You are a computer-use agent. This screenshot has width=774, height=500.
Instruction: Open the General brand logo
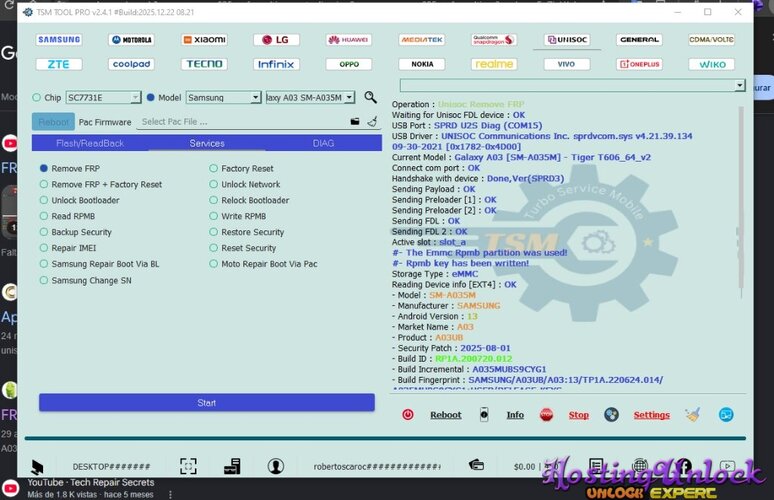pos(639,39)
